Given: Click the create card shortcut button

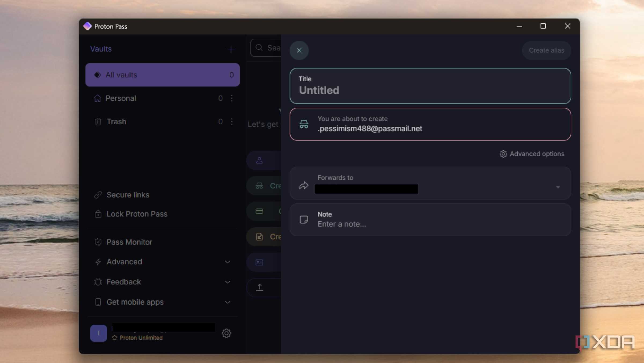Looking at the screenshot, I should [264, 211].
